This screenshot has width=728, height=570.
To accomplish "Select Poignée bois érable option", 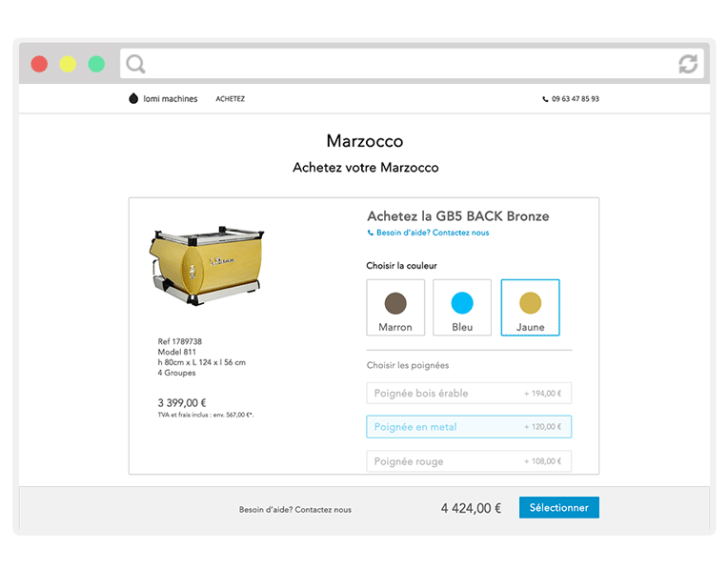I will pyautogui.click(x=469, y=394).
